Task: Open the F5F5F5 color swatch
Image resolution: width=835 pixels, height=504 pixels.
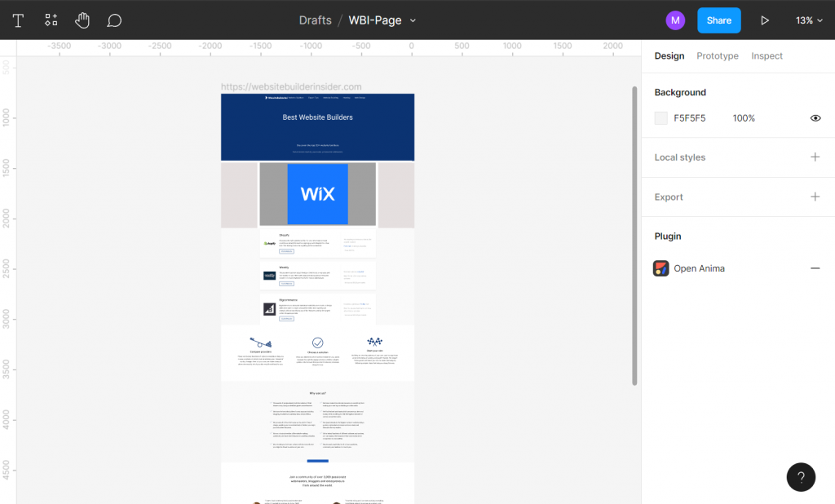Action: pos(660,117)
